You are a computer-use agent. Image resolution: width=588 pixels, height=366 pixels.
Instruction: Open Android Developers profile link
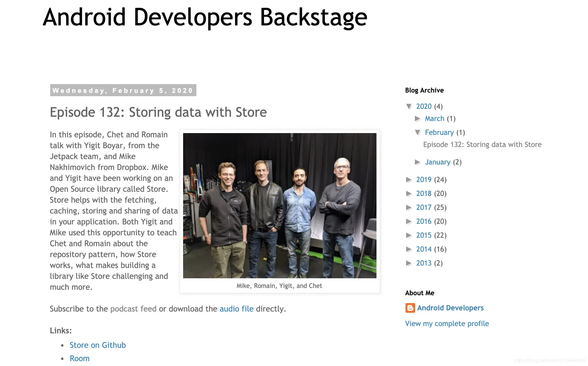tap(450, 308)
